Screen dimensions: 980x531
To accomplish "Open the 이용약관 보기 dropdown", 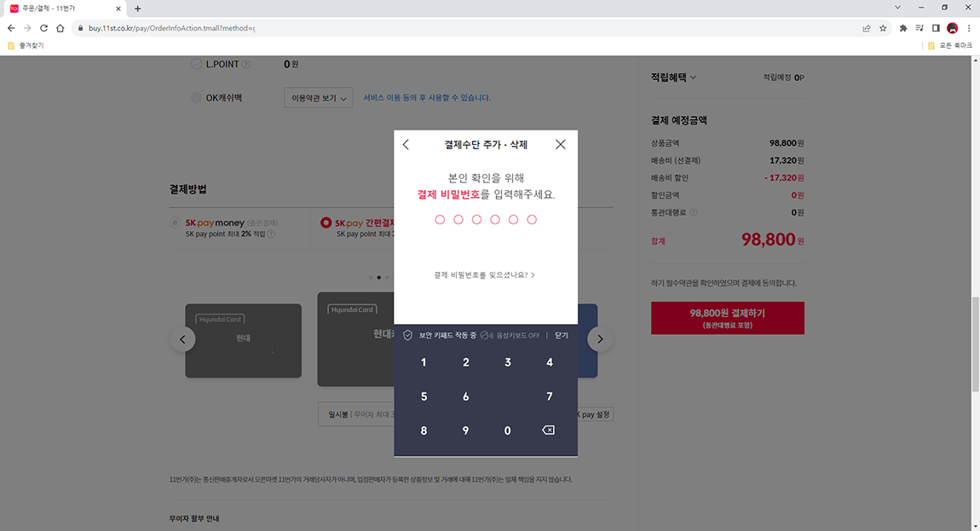I will (x=318, y=97).
